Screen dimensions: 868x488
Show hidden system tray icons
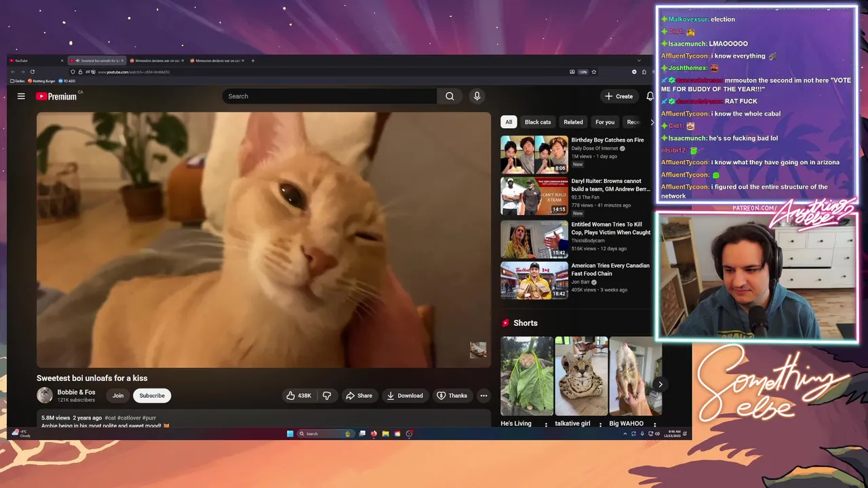click(x=625, y=434)
